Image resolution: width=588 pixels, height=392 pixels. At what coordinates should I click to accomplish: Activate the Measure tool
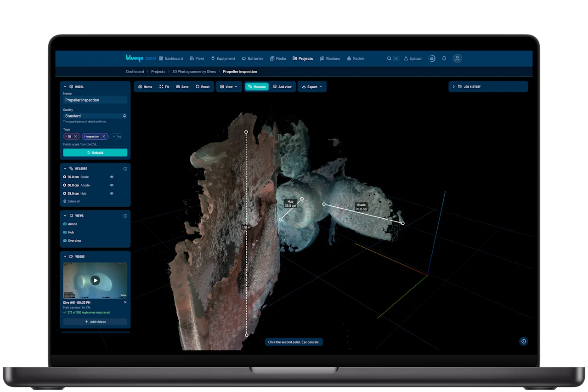[257, 86]
